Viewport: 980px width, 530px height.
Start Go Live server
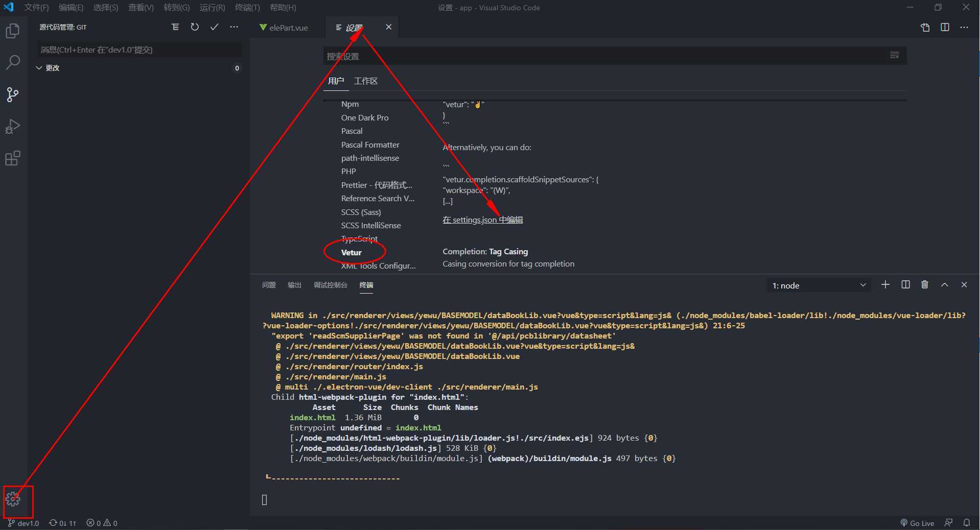917,523
